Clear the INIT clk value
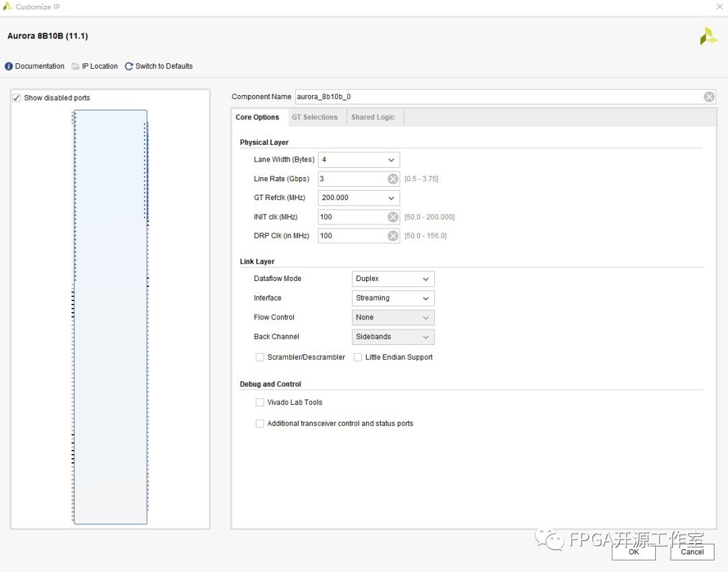Viewport: 728px width, 572px height. (x=393, y=217)
